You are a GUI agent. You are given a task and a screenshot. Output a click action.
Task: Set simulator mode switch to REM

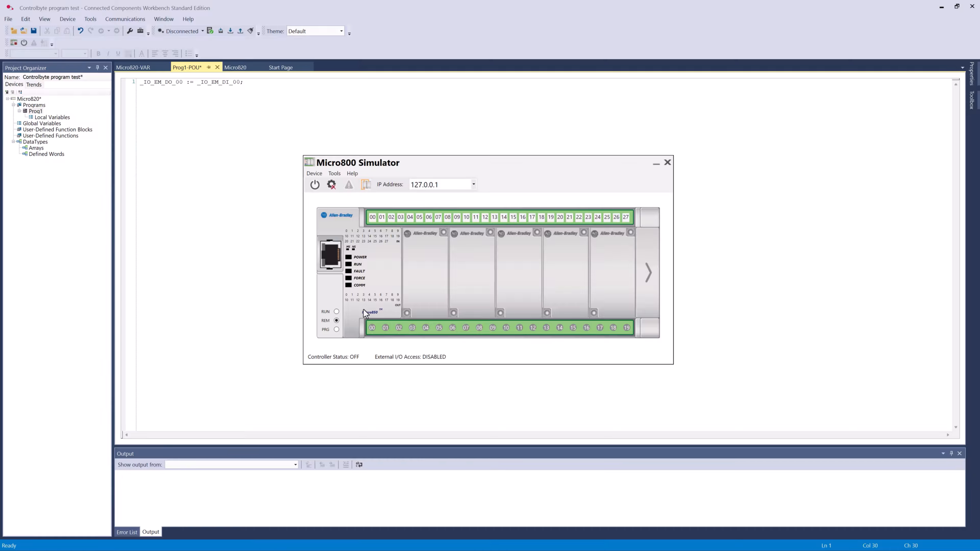click(x=336, y=320)
